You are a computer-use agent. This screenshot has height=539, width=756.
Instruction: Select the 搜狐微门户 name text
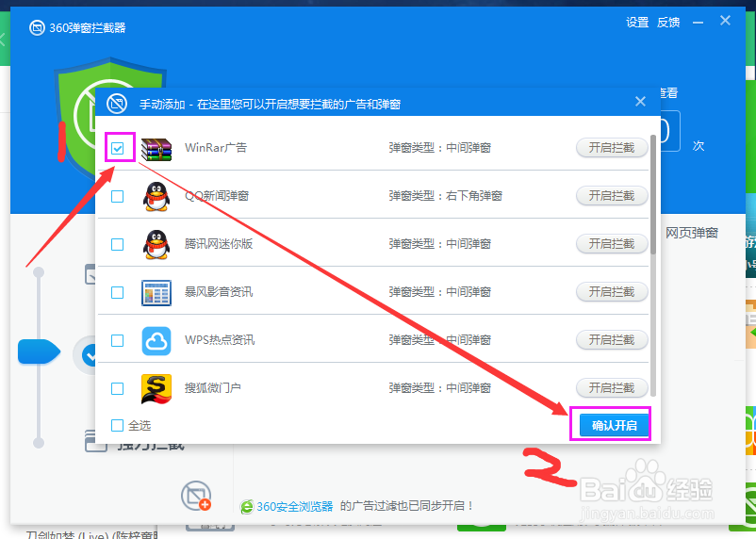click(213, 387)
